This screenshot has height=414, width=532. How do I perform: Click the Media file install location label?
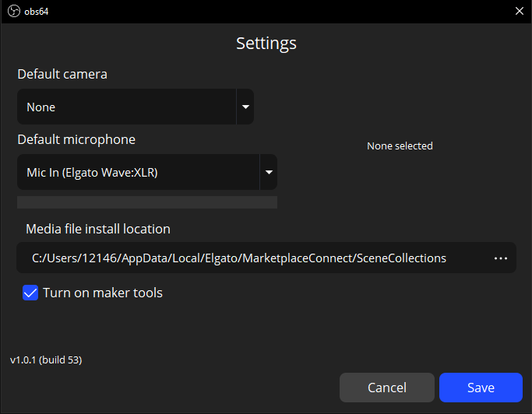click(98, 229)
